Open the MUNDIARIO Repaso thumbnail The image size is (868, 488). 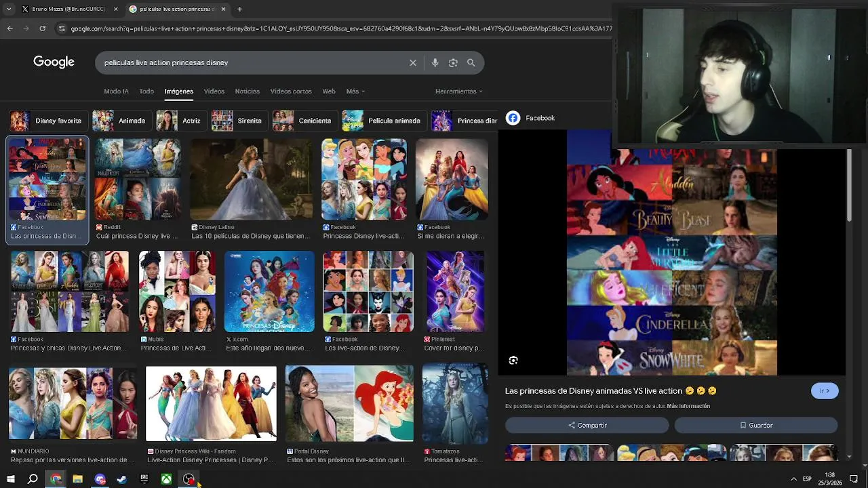coord(73,403)
